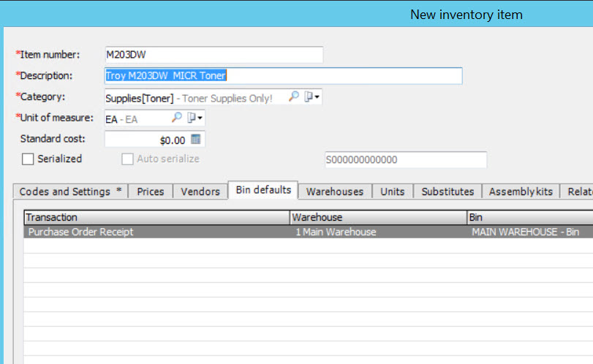
Task: Select the Purchase Order Receipt row
Action: point(309,232)
